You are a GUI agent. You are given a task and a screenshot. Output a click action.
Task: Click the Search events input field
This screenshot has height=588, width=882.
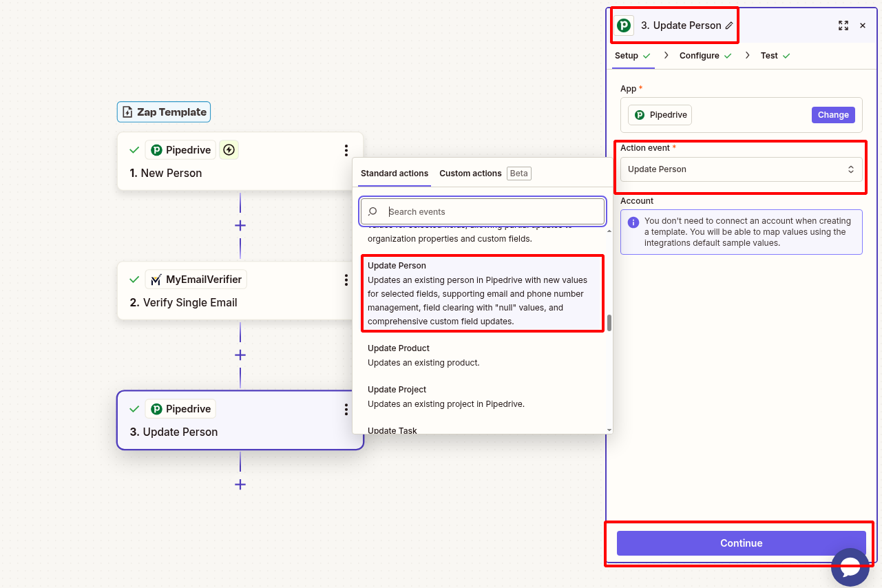[482, 211]
